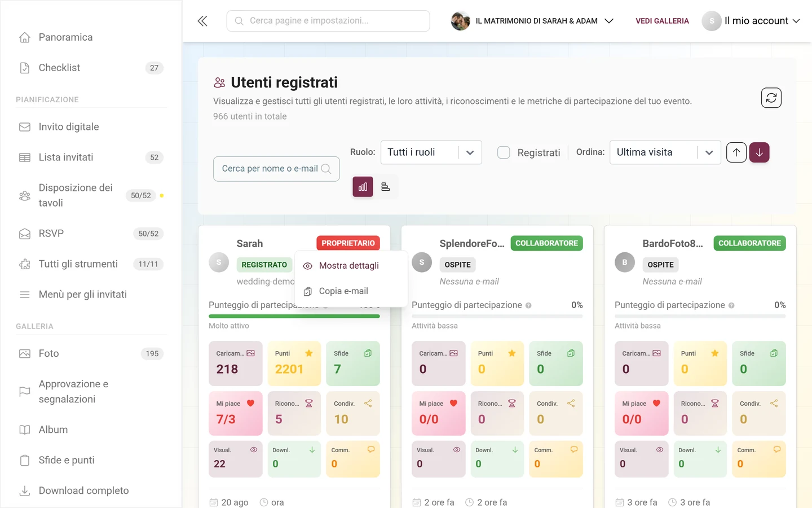
Task: Expand Il Matrimonio di Sarah & Adam selector
Action: click(532, 21)
